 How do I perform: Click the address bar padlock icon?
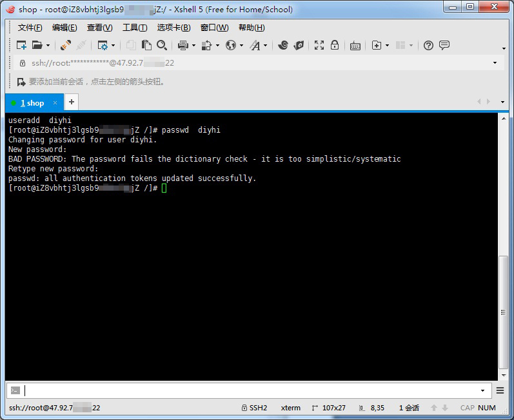(23, 63)
